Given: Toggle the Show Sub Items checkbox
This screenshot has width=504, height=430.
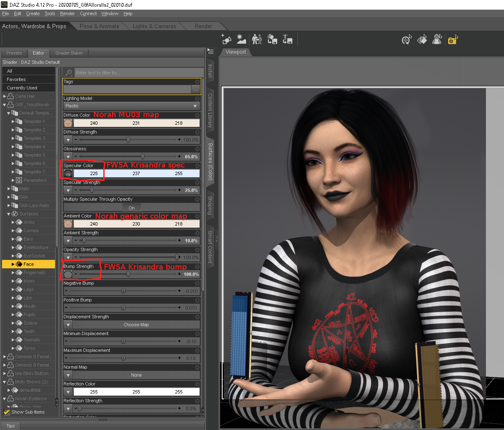Looking at the screenshot, I should (7, 412).
